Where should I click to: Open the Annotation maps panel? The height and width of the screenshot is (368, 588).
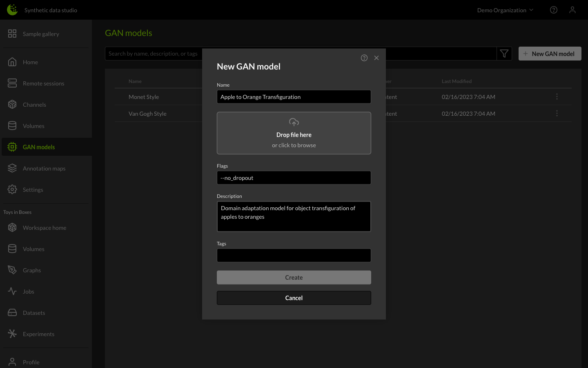pyautogui.click(x=12, y=168)
